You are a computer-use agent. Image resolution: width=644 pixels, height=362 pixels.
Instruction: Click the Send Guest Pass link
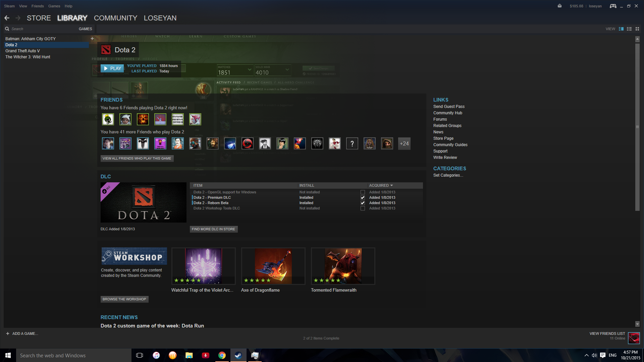tap(449, 107)
